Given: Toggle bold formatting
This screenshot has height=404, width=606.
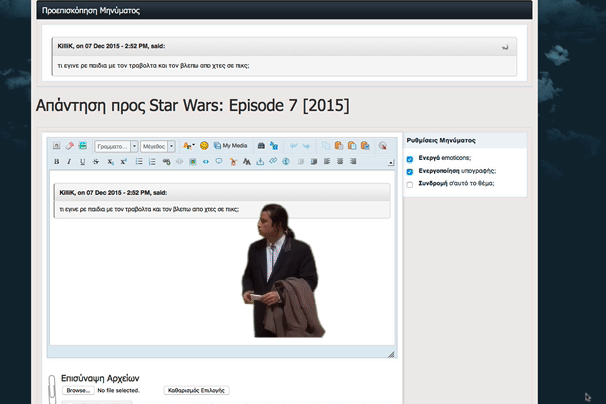Looking at the screenshot, I should coord(56,162).
